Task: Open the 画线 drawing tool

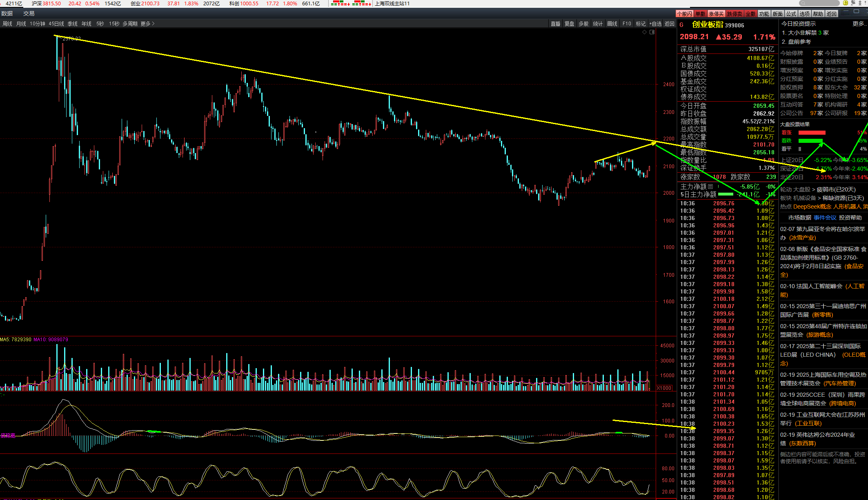Action: click(612, 24)
